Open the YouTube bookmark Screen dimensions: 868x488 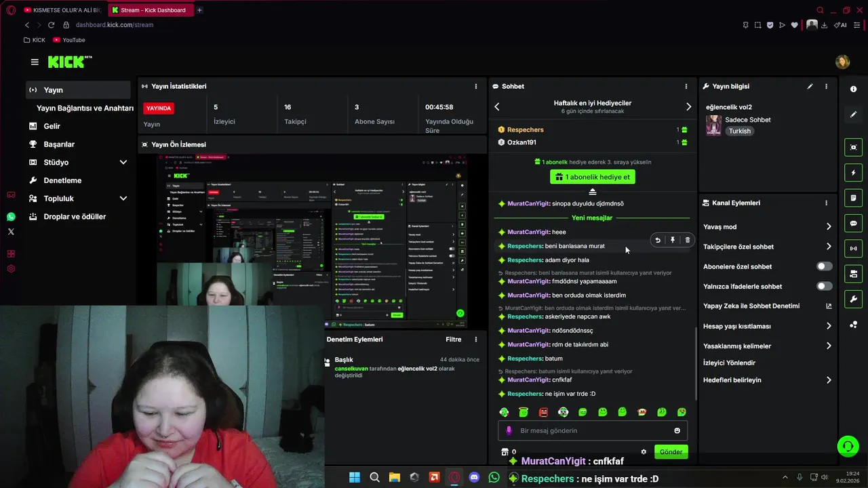(x=68, y=40)
